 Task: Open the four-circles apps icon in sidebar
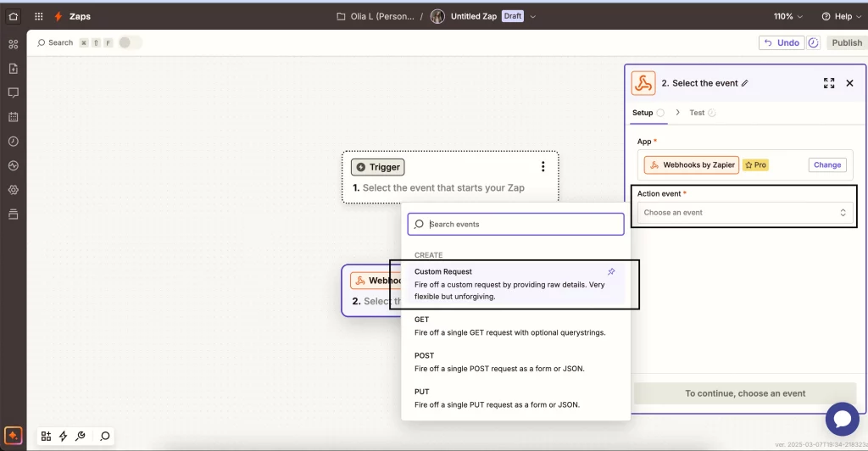pos(14,44)
